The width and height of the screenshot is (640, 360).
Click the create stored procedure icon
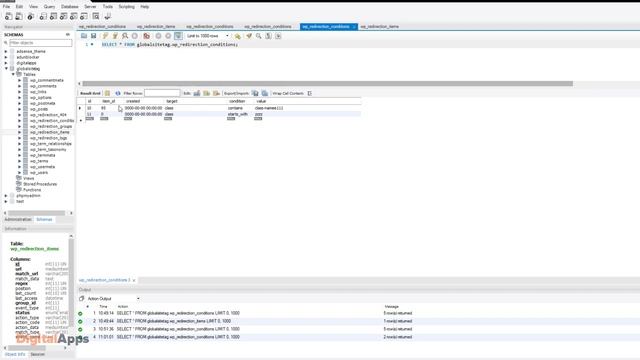[73, 16]
